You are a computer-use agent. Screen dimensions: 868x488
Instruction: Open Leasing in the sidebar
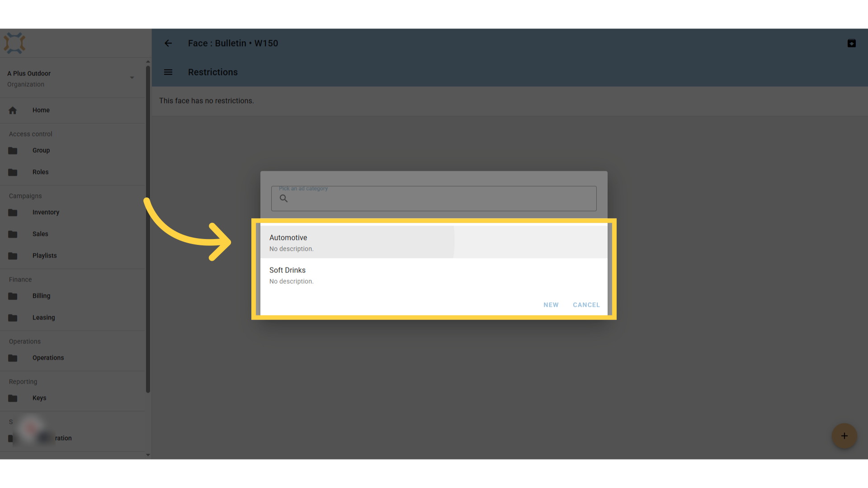[x=72, y=318]
